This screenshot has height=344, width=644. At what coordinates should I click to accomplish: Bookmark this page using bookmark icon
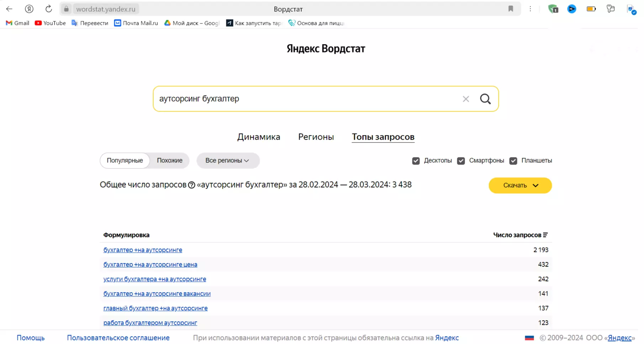click(x=511, y=9)
